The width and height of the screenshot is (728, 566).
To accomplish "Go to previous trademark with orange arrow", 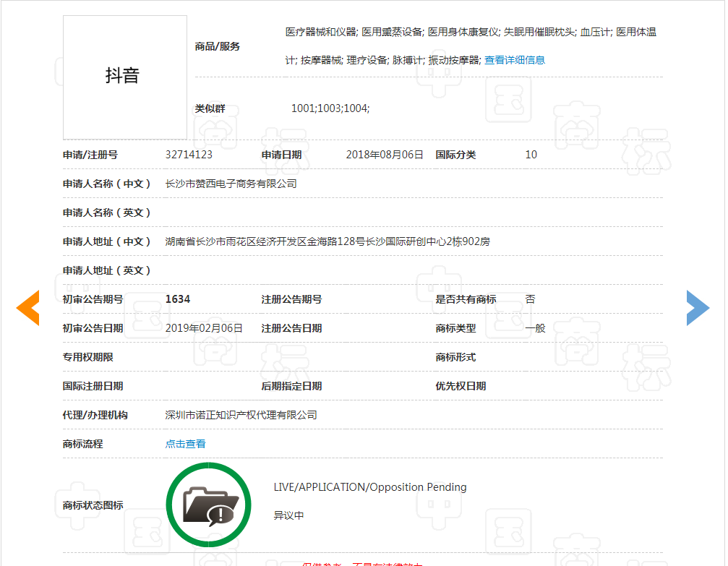I will tap(28, 308).
